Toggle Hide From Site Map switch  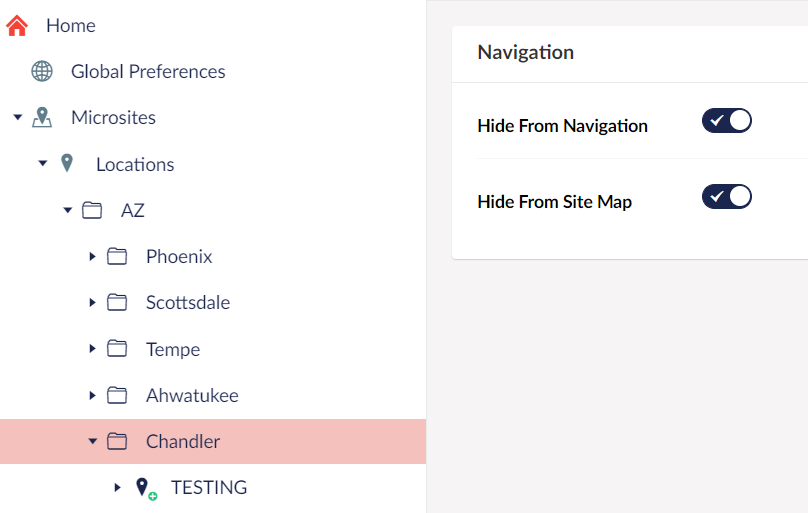click(x=727, y=197)
